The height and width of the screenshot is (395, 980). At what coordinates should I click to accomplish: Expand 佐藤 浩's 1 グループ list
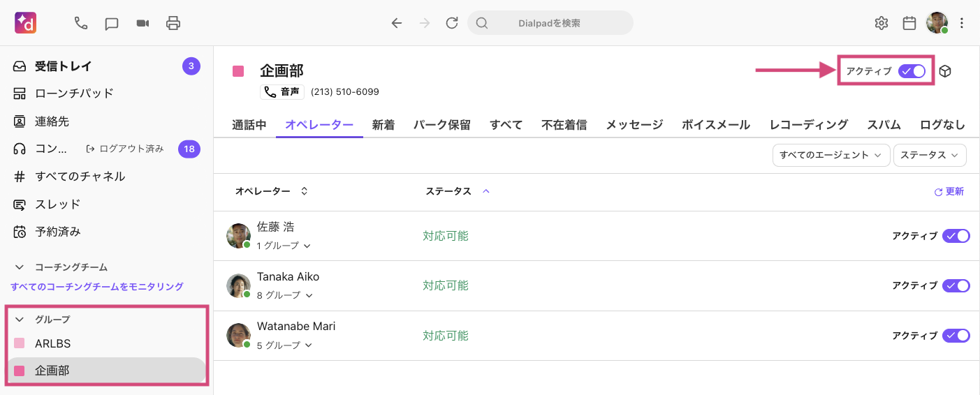pos(284,246)
